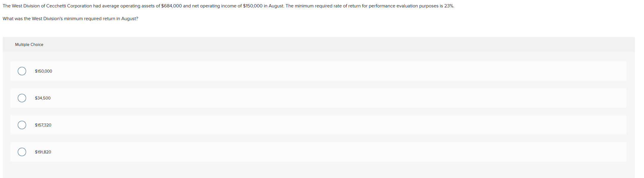
Task: Click the Cecchetti Corporation name in problem text
Action: [69, 6]
